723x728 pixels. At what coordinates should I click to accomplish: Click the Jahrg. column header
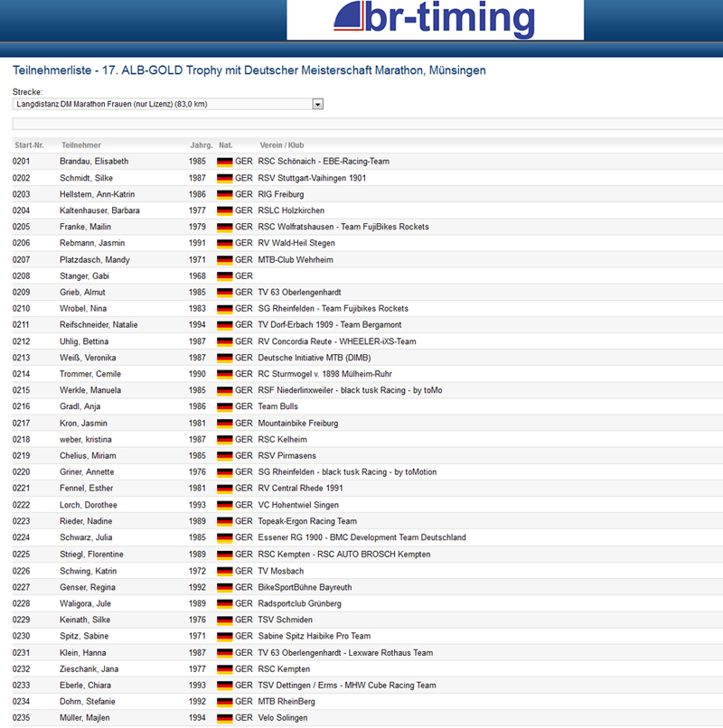pyautogui.click(x=202, y=145)
